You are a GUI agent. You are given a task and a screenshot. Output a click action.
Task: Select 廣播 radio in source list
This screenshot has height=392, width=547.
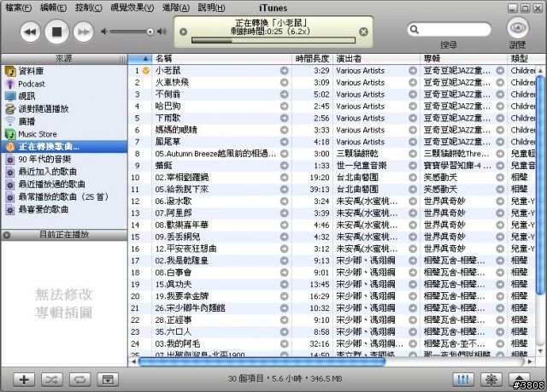coord(64,121)
